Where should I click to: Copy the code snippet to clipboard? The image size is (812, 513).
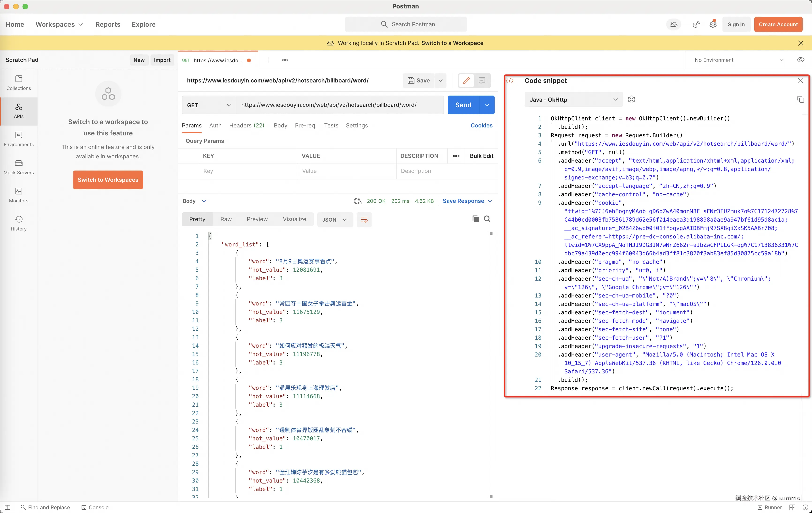(800, 99)
